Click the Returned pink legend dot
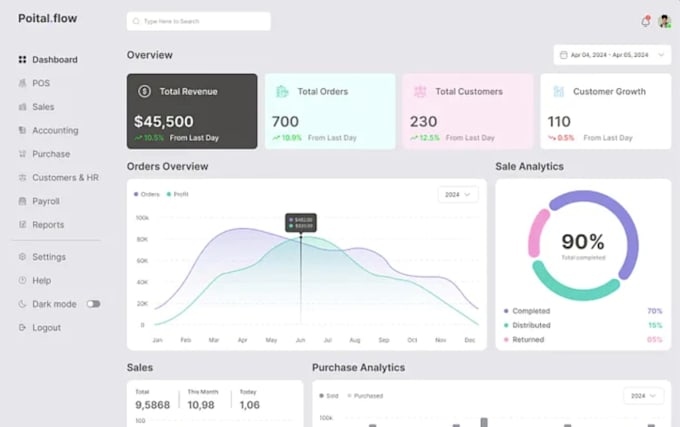 [x=506, y=339]
